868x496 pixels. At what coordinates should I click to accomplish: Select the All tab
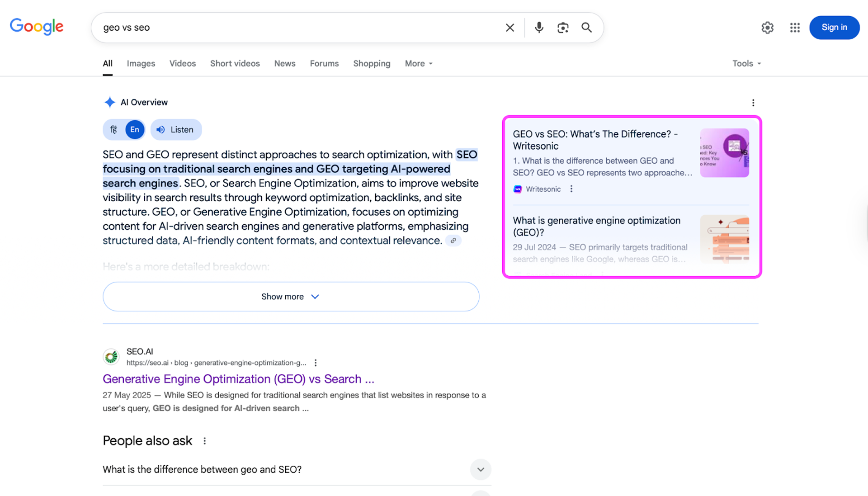[108, 63]
